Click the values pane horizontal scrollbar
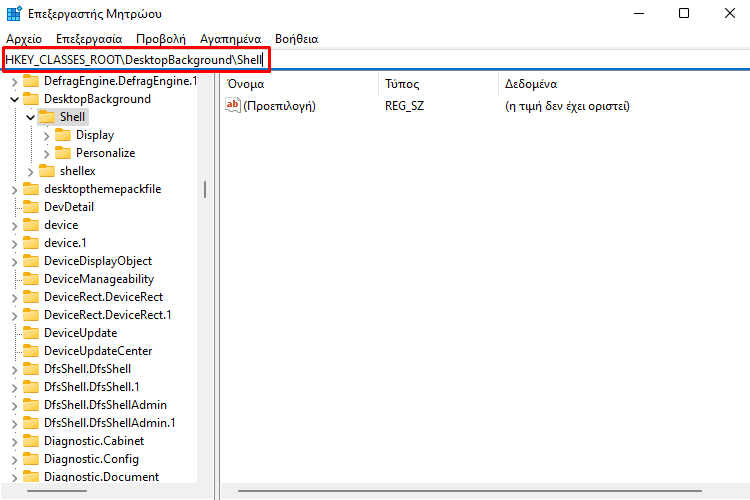Screen dimensions: 750x500 click(x=470, y=491)
